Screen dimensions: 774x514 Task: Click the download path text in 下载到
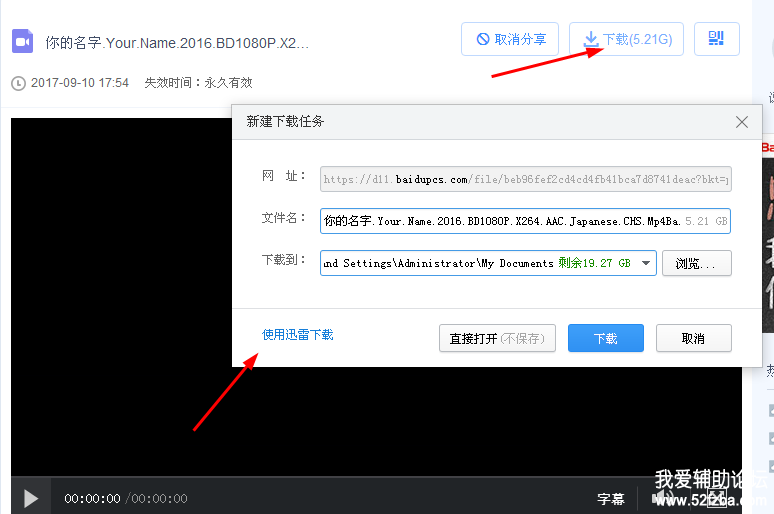pyautogui.click(x=438, y=263)
